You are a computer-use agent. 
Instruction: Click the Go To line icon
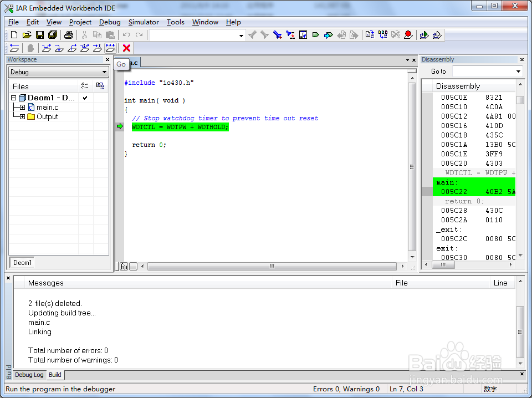point(303,34)
